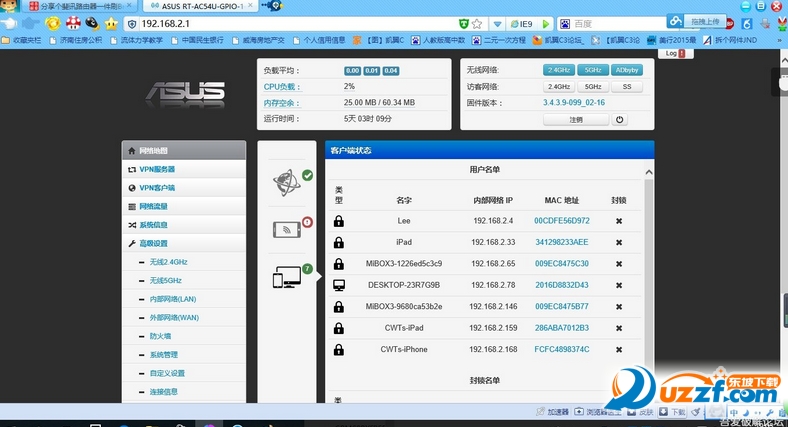Open the 中国民生银行 bookmark
The width and height of the screenshot is (788, 427).
click(x=198, y=40)
